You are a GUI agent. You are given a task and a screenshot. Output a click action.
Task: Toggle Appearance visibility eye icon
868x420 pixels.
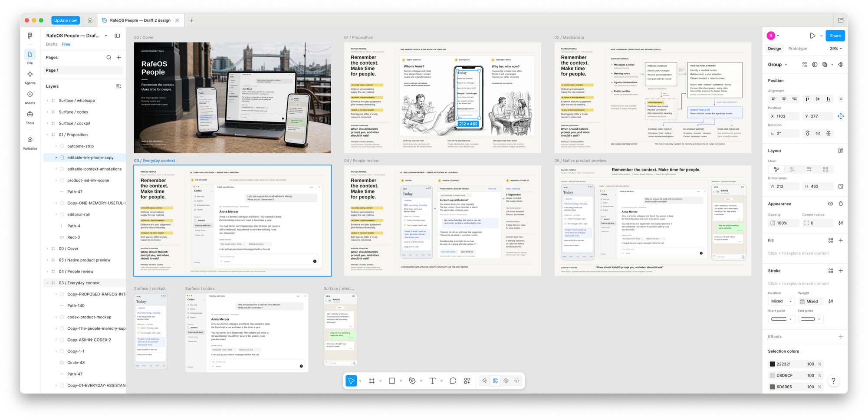(x=830, y=204)
